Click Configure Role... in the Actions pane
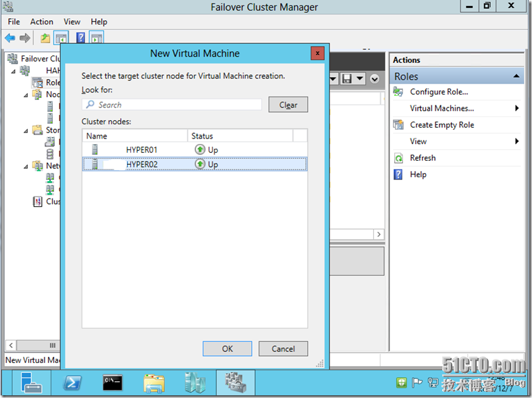Screen dimensions: 532x398 [439, 92]
